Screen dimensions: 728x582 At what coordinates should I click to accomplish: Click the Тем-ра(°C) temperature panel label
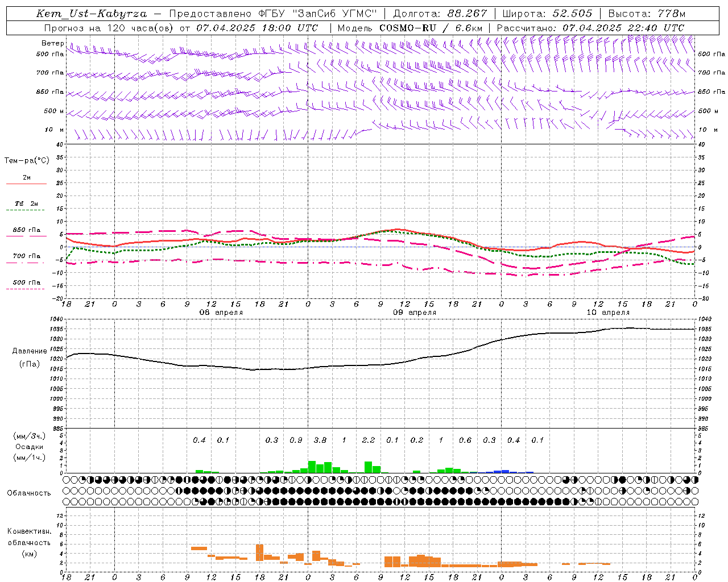point(27,161)
